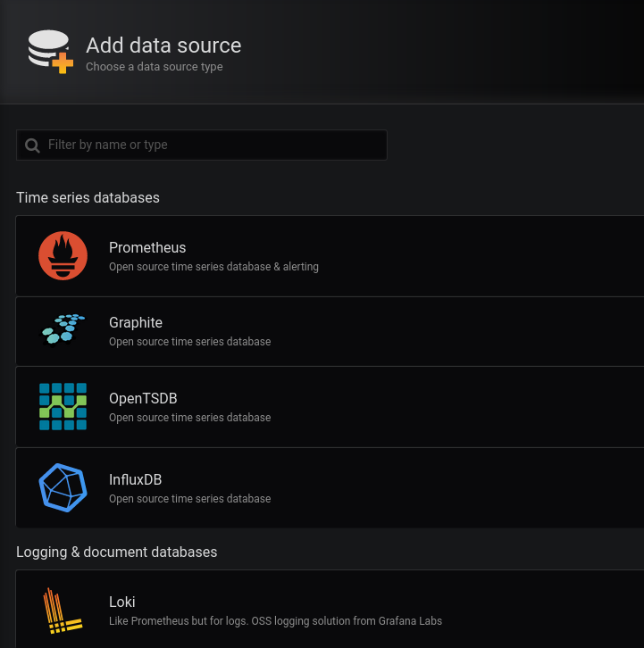Click 'Like Prometheus but for logs' description
Screen dimensions: 644x648
tap(275, 621)
